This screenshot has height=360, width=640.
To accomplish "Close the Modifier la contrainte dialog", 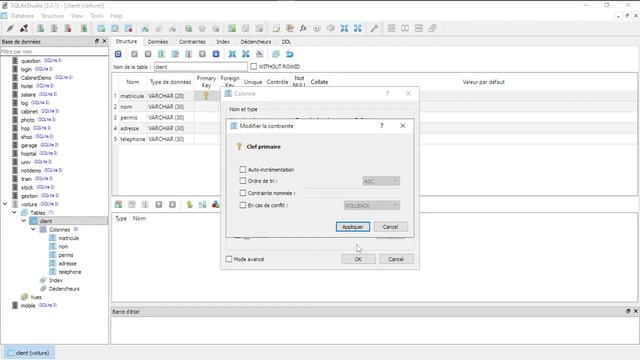I will (403, 126).
